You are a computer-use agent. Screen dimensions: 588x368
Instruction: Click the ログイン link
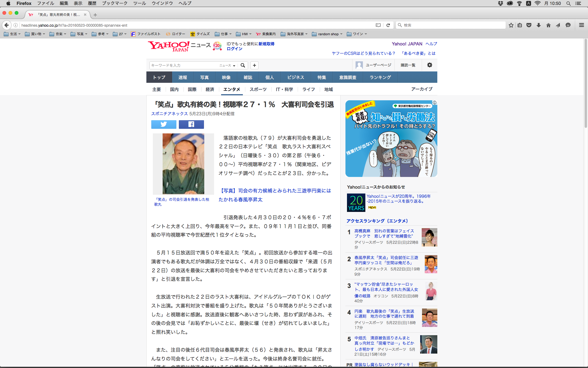tap(234, 49)
